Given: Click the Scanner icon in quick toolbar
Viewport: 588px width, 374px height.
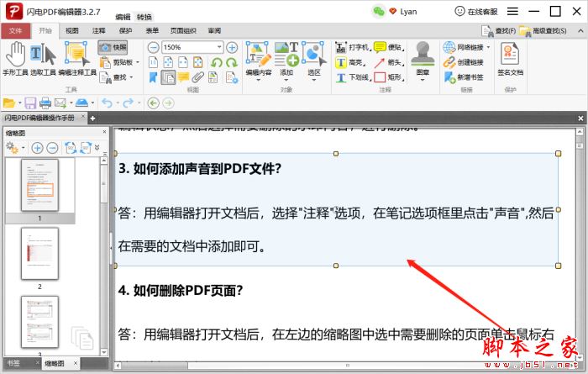Looking at the screenshot, I should (81, 103).
